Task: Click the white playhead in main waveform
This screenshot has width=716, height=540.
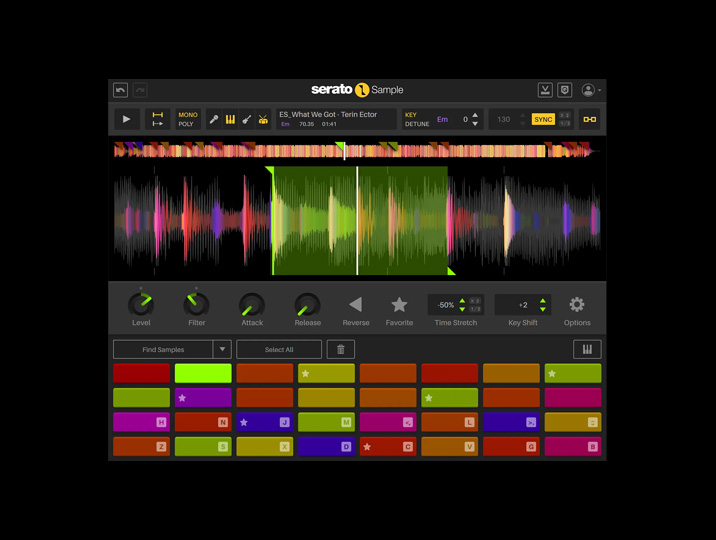Action: pos(357,220)
